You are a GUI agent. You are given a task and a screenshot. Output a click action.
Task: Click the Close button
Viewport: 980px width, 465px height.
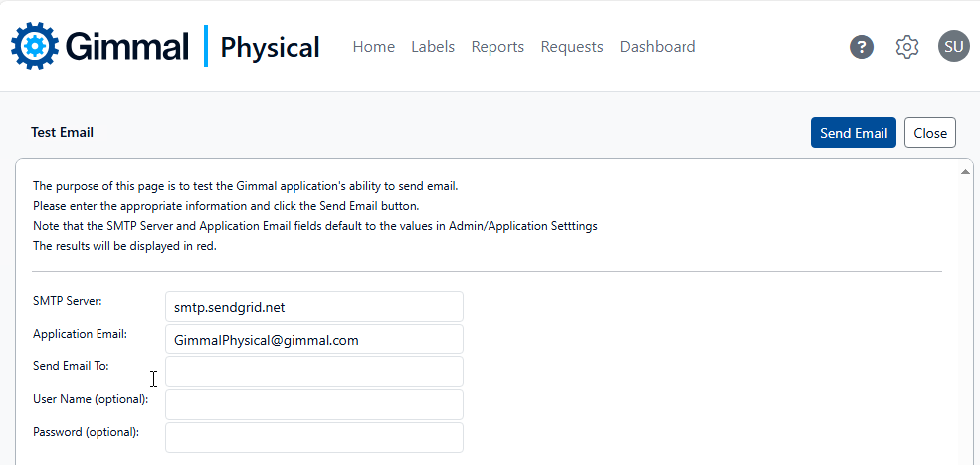[930, 133]
